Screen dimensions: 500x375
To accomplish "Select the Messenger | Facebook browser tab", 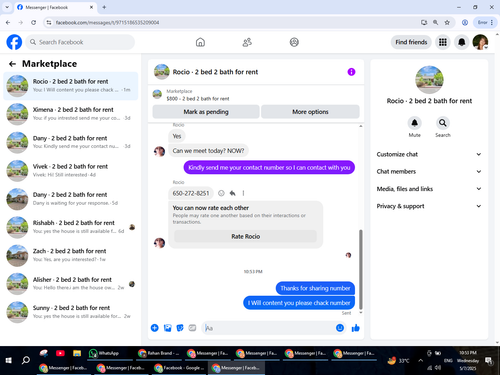I will click(55, 7).
